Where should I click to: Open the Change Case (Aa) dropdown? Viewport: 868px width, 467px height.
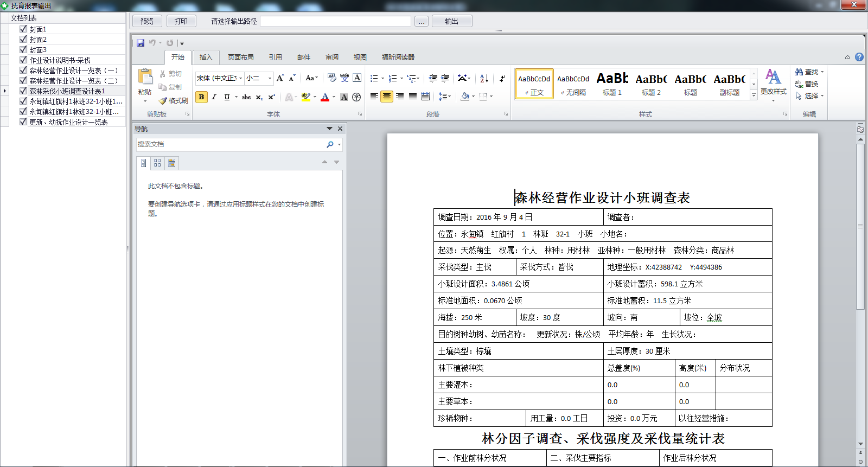coord(312,78)
